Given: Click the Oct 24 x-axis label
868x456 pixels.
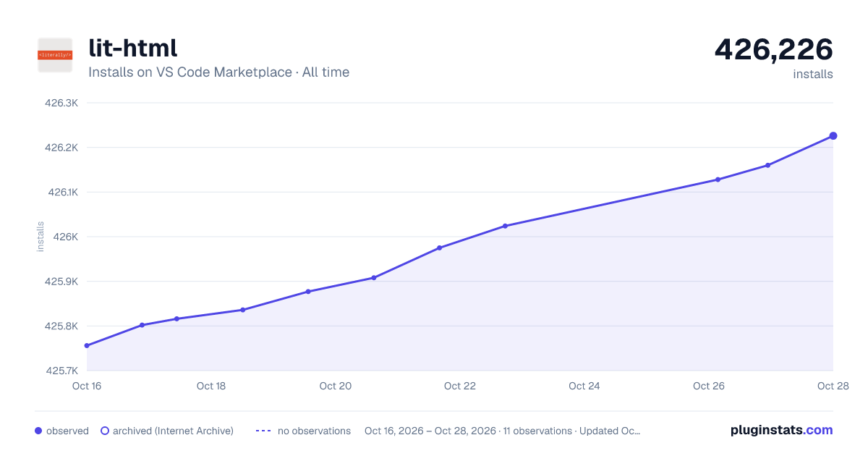Looking at the screenshot, I should click(x=584, y=386).
